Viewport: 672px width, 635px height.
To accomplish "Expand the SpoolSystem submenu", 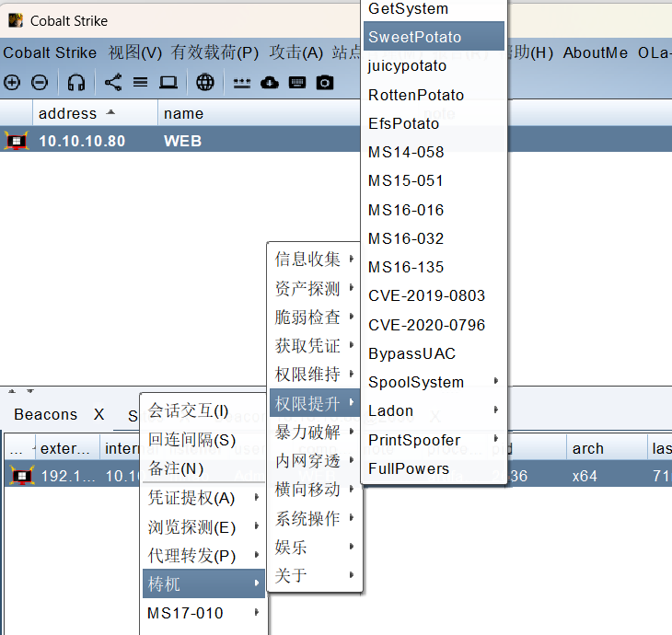I will pyautogui.click(x=434, y=382).
